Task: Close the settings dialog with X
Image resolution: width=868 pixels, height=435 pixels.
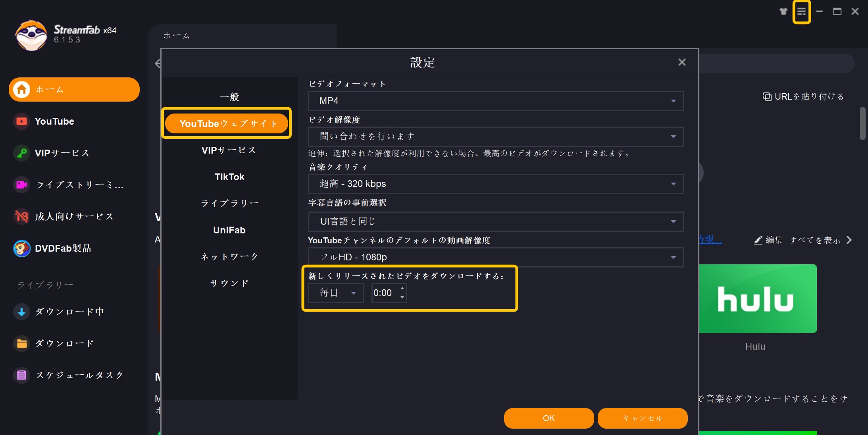Action: click(x=682, y=62)
